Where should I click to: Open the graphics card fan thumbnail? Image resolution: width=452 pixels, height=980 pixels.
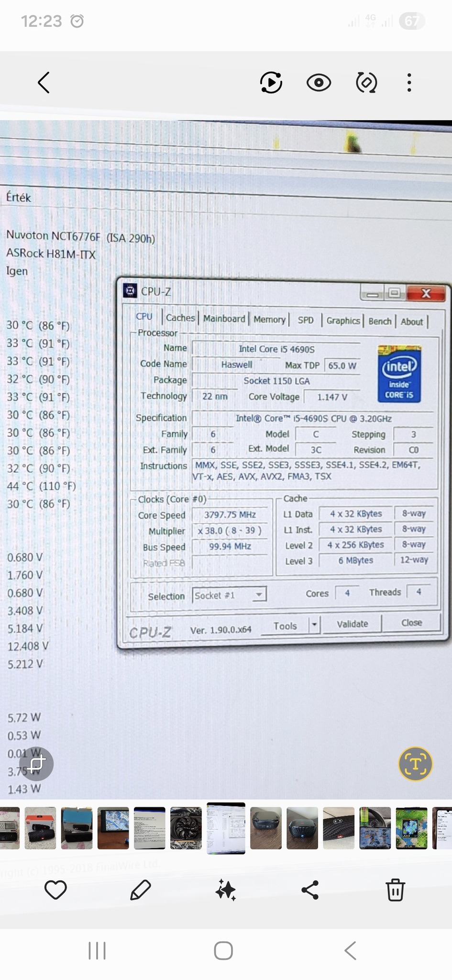[x=186, y=828]
